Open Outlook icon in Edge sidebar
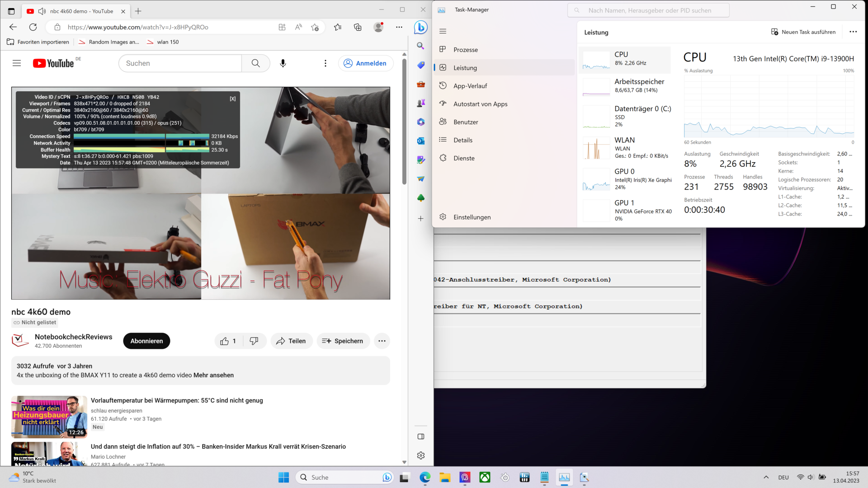868x488 pixels. tap(420, 141)
